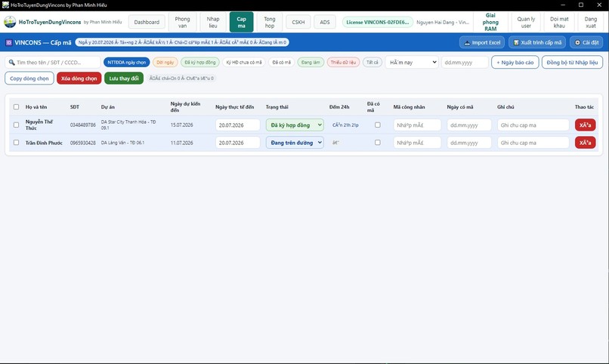
Task: Click Dang xuat to log out
Action: [590, 22]
